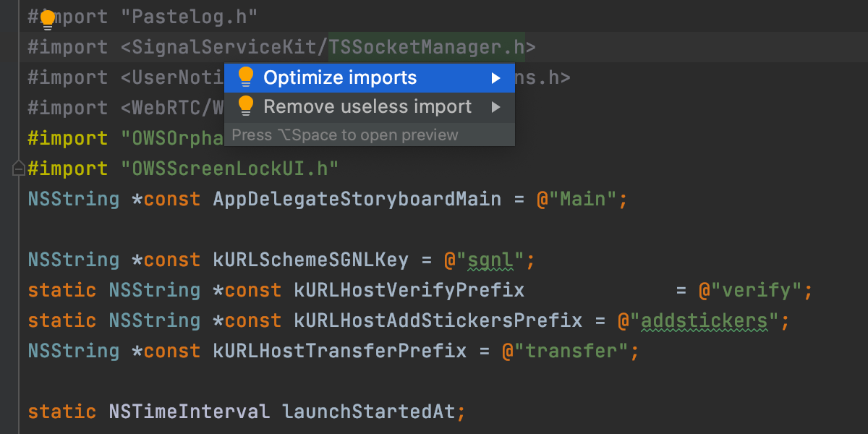The width and height of the screenshot is (868, 434).
Task: Click the NSTimeInterval type name
Action: pyautogui.click(x=189, y=412)
